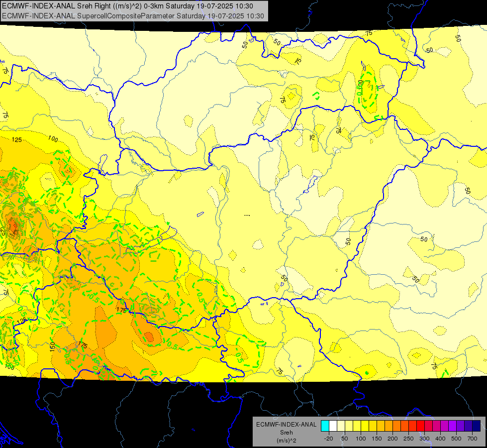Click the 150 contour label on the map
The image size is (487, 448).
point(52,346)
